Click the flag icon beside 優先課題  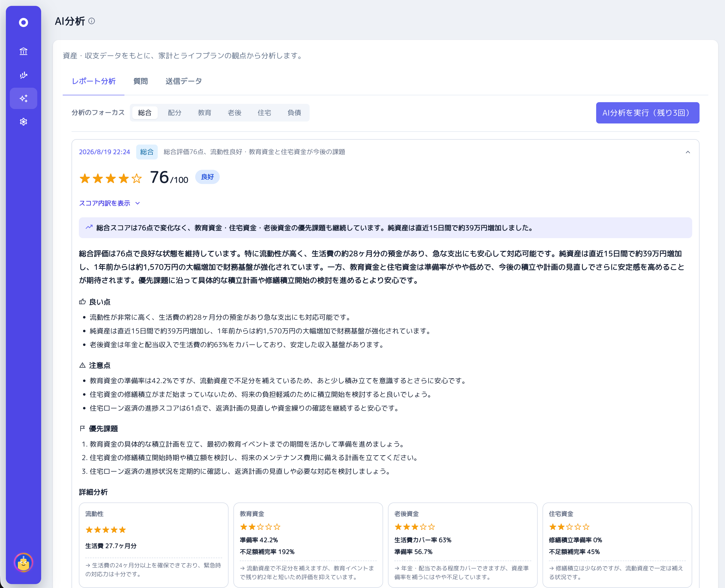[x=82, y=429]
